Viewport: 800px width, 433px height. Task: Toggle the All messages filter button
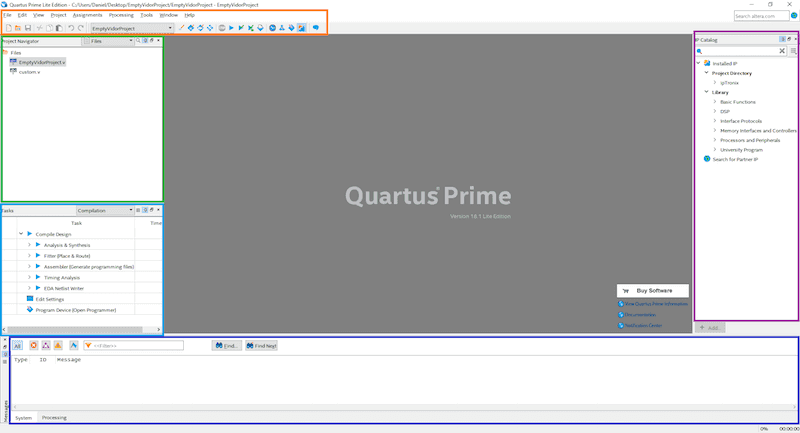click(18, 345)
